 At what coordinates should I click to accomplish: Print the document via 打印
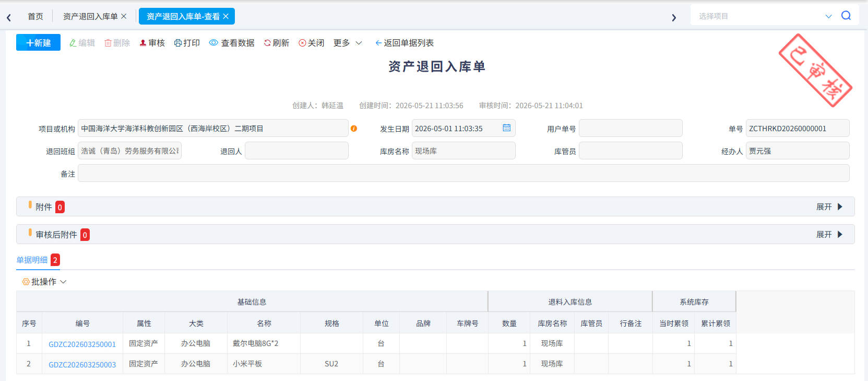187,43
